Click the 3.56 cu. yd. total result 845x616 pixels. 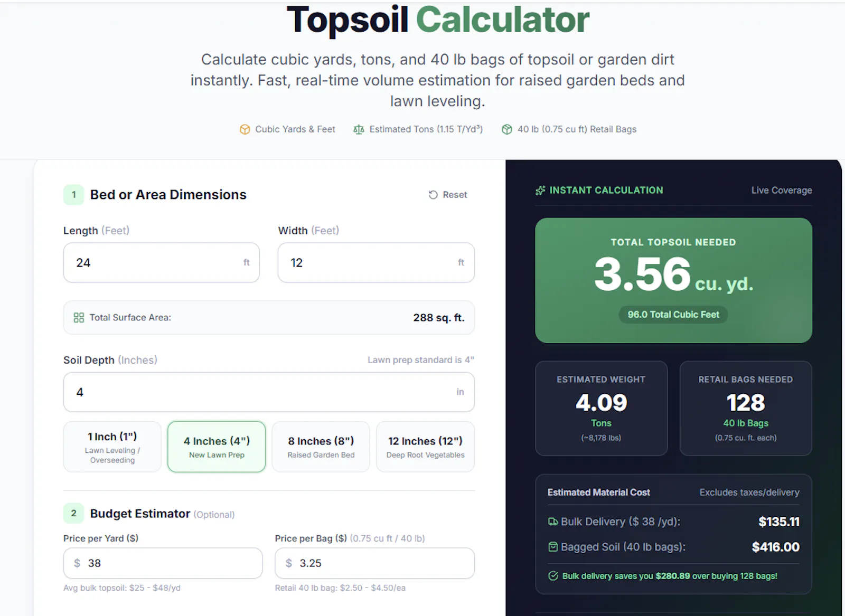click(673, 274)
